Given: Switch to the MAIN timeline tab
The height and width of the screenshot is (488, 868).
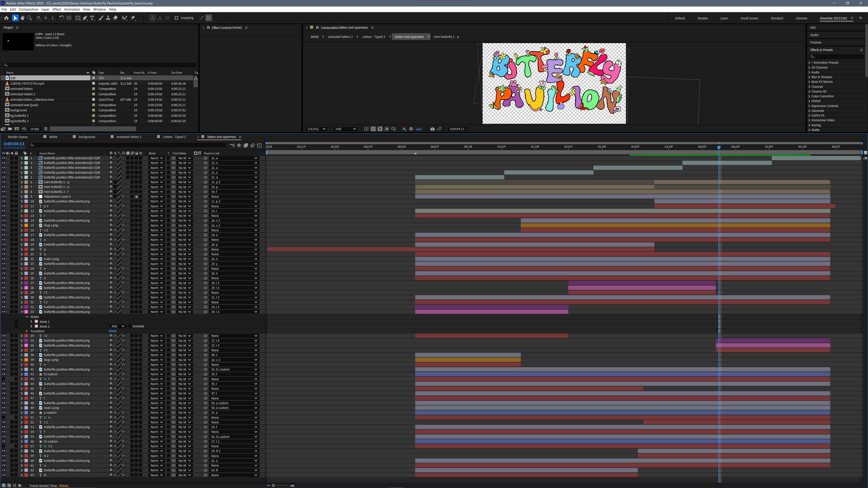Looking at the screenshot, I should tap(53, 137).
